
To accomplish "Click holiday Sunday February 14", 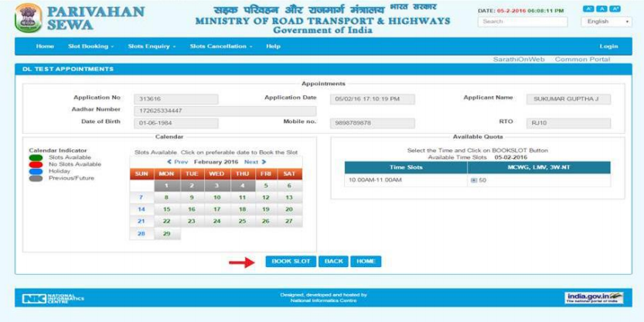I will pos(141,210).
